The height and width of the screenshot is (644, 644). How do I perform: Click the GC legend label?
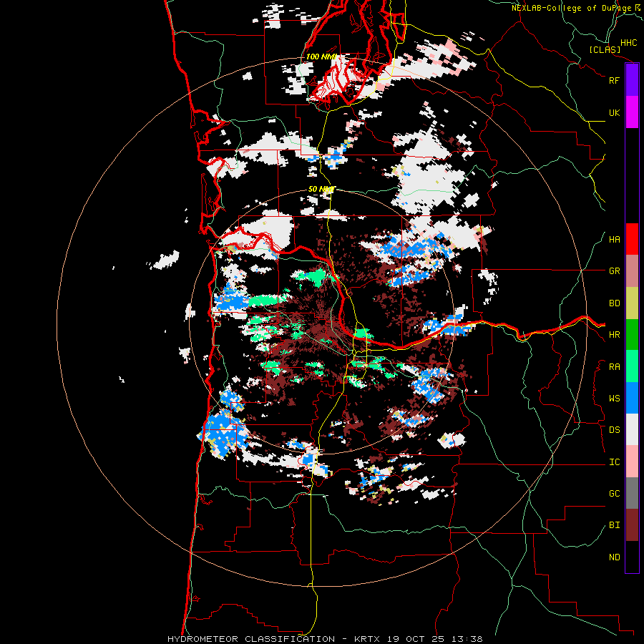click(x=614, y=494)
